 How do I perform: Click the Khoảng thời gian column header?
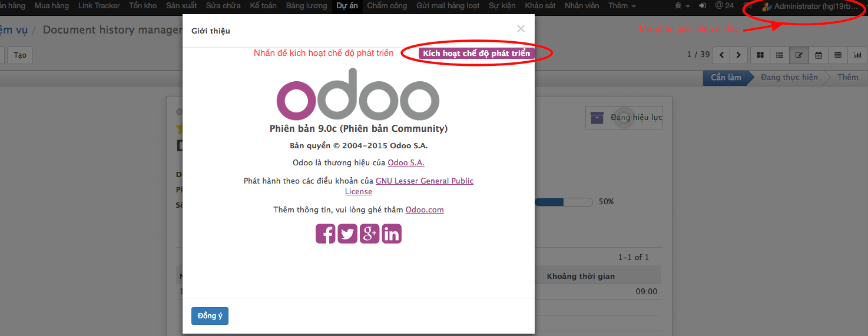coord(581,276)
